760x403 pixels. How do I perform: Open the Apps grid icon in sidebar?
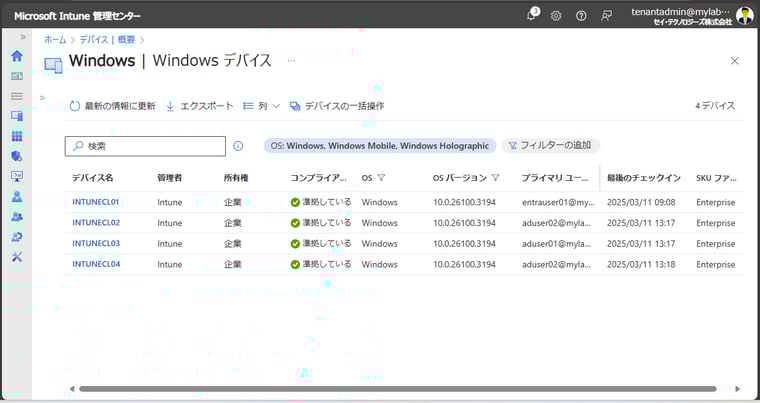point(17,136)
